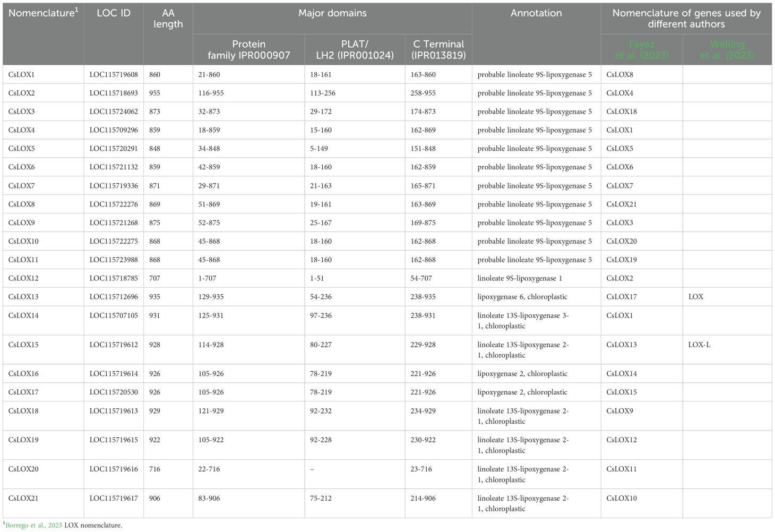Image resolution: width=775 pixels, height=532 pixels.
Task: Select the CsLOX14 nomenclature cell
Action: pyautogui.click(x=23, y=316)
